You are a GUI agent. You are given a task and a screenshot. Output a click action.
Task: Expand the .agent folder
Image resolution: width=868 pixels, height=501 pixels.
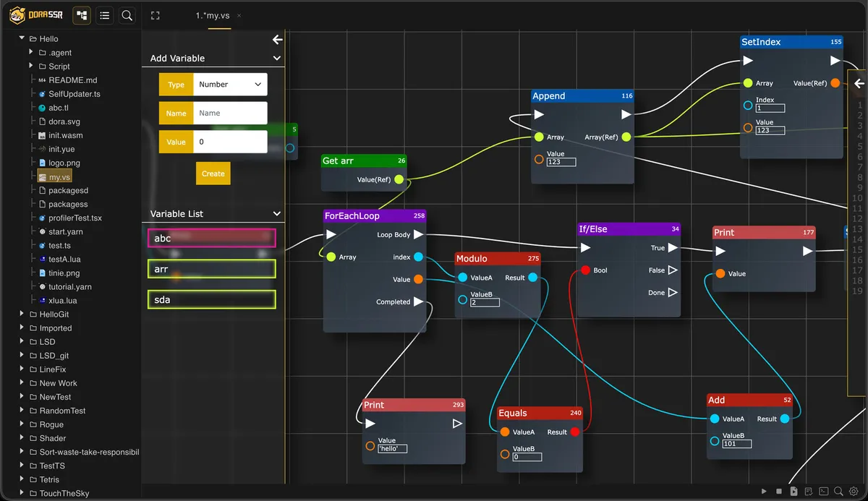pos(31,52)
